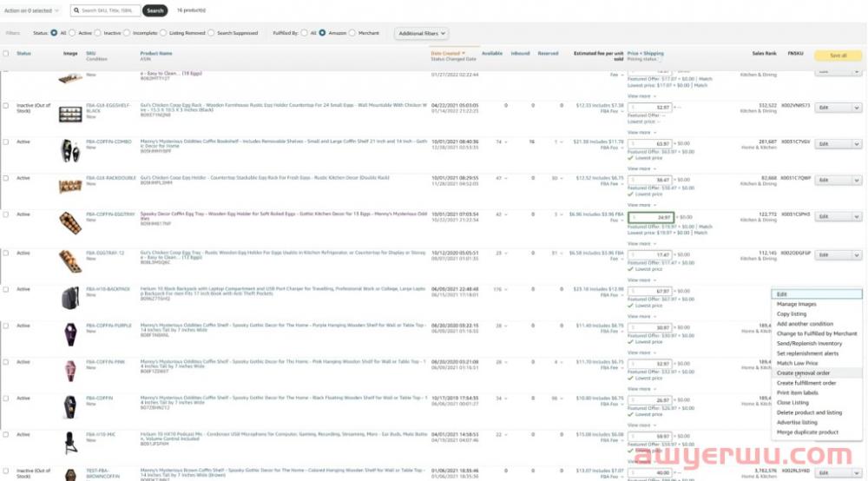This screenshot has width=868, height=481.
Task: Open thumbnail of FBA-COFFIN-PINK shelf
Action: click(70, 371)
